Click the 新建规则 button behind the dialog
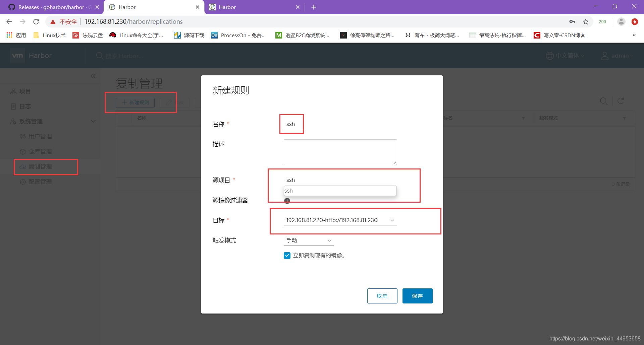 click(x=135, y=102)
